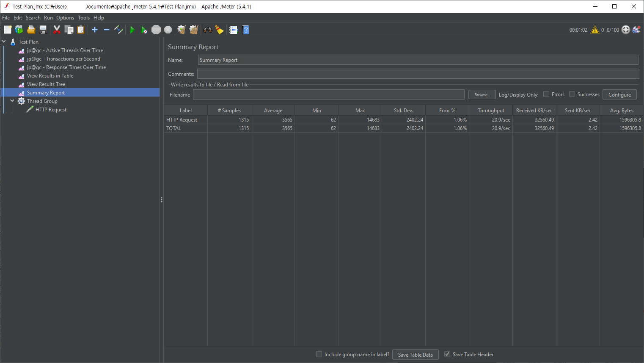Start the test with green play icon
This screenshot has width=644, height=363.
pyautogui.click(x=132, y=30)
